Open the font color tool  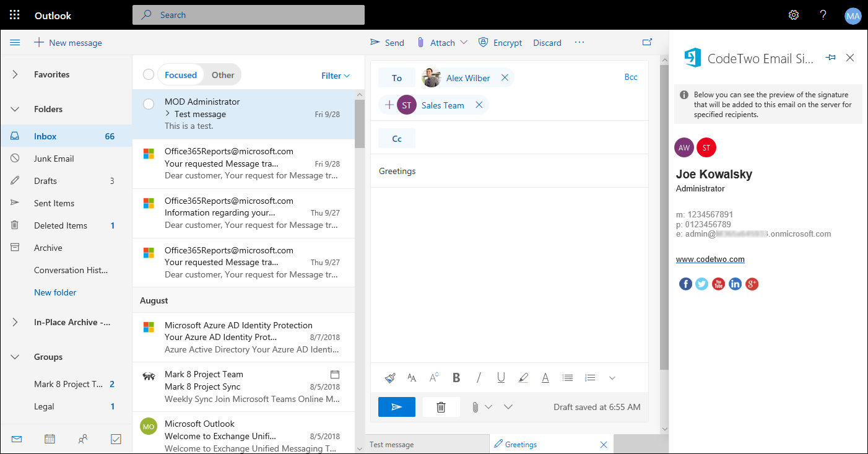[545, 377]
